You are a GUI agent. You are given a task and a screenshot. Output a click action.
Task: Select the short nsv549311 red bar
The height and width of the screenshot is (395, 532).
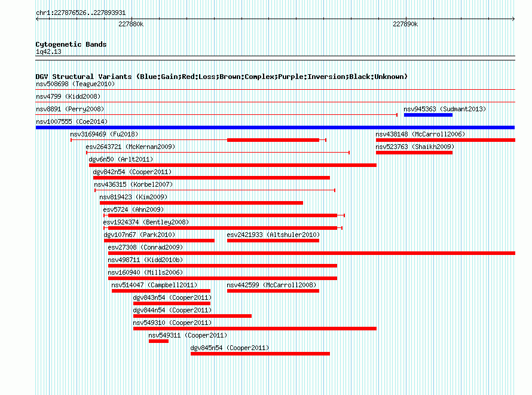coord(158,341)
